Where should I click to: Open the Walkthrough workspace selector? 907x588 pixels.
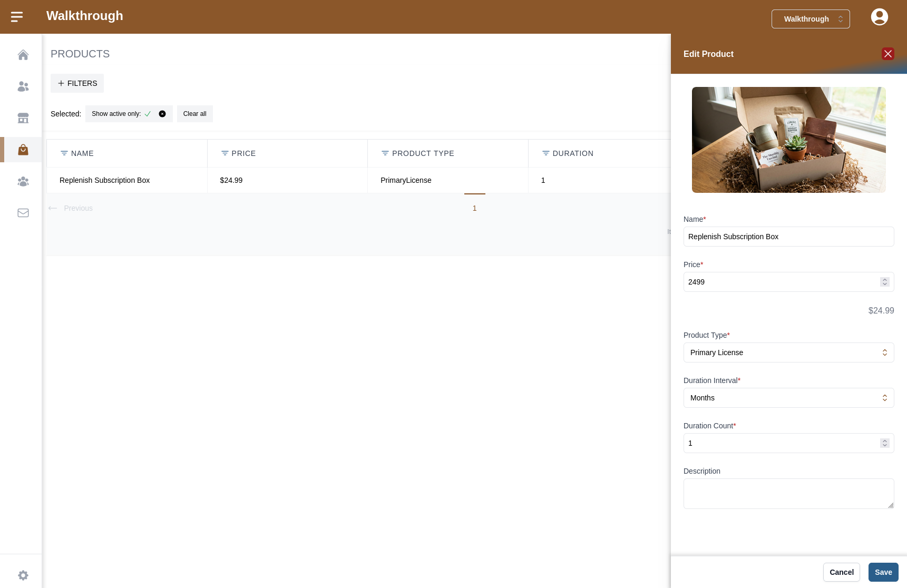click(811, 18)
